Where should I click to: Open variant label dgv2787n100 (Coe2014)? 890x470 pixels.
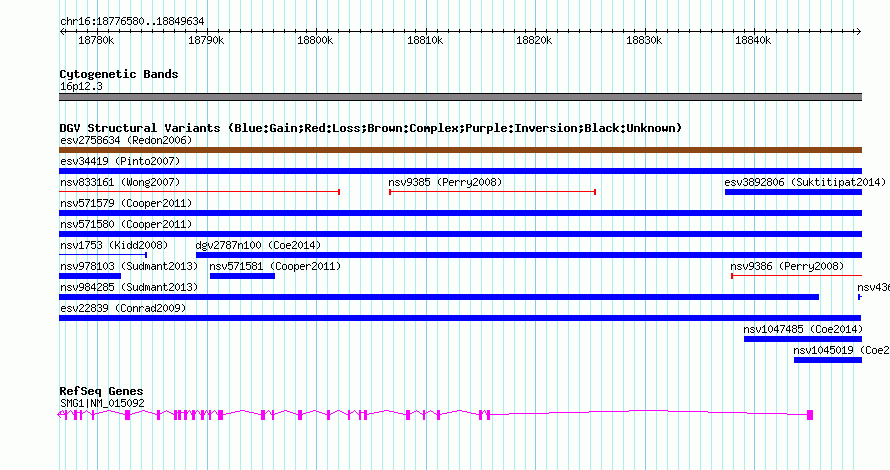click(x=258, y=245)
